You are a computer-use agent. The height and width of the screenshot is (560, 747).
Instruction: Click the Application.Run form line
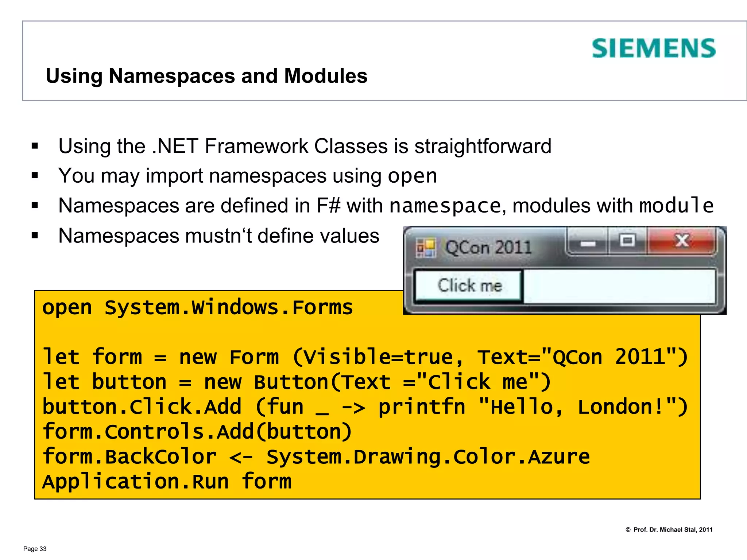pos(167,482)
